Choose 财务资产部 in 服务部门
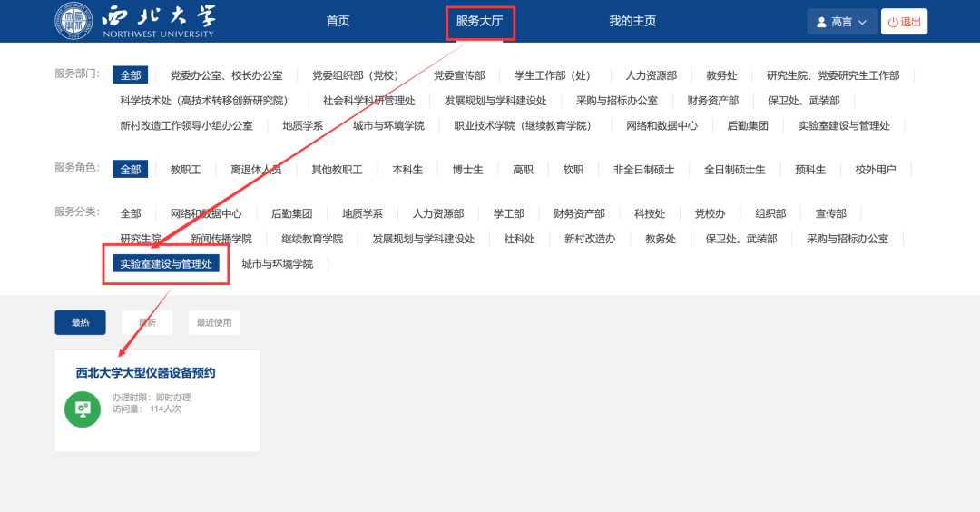980x512 pixels. [713, 101]
